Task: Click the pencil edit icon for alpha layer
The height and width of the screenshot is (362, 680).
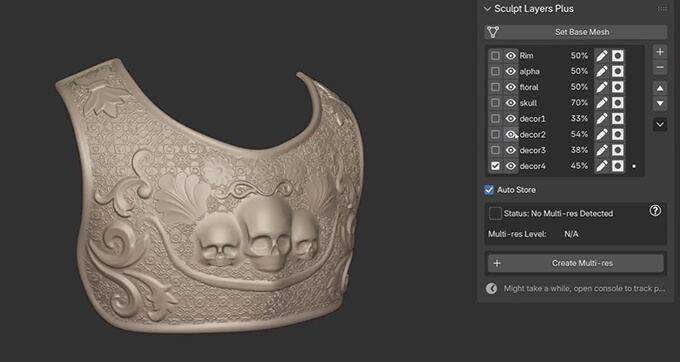Action: point(602,71)
